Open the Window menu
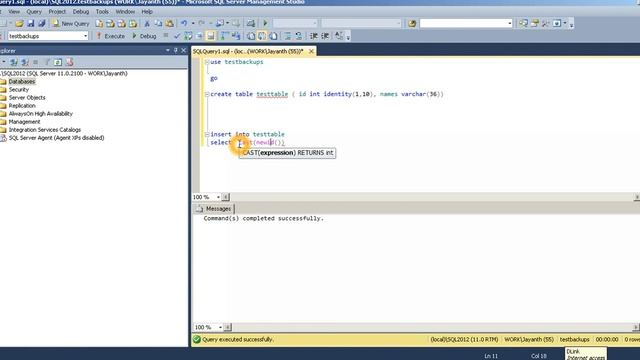Image resolution: width=640 pixels, height=360 pixels. pyautogui.click(x=125, y=11)
